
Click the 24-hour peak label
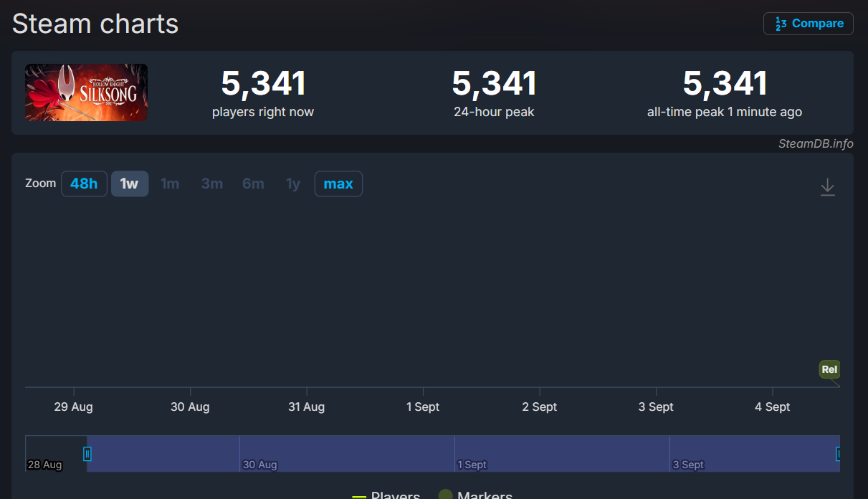(x=494, y=112)
